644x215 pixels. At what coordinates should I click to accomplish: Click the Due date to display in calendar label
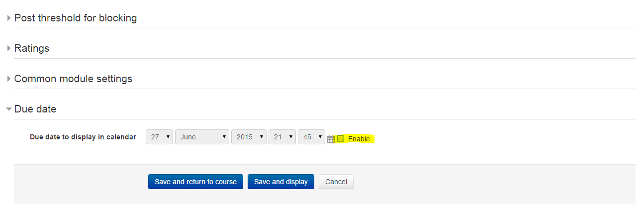pyautogui.click(x=83, y=137)
